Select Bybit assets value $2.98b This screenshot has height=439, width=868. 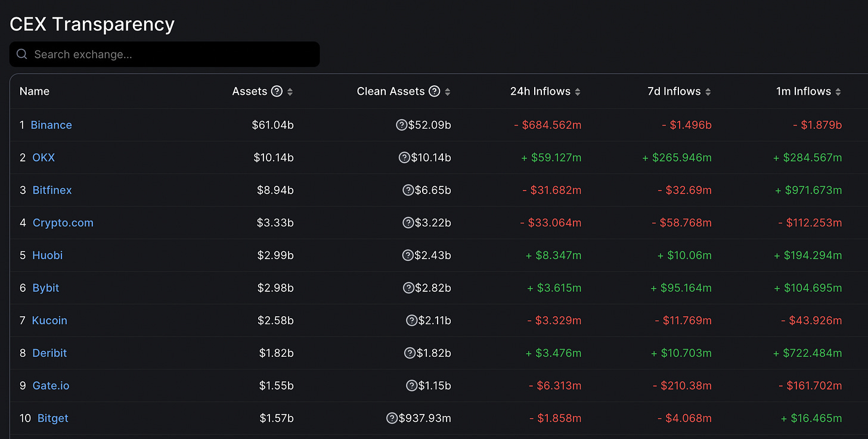point(276,288)
